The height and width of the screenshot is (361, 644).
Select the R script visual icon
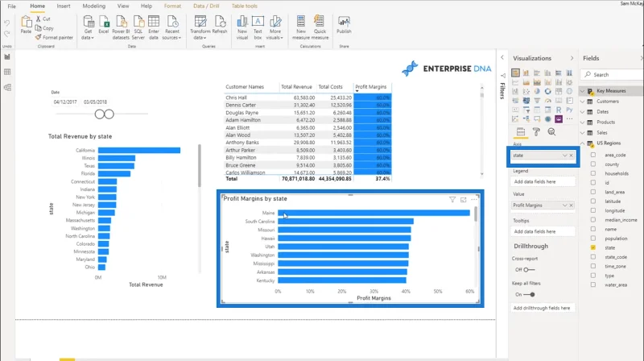coord(559,110)
